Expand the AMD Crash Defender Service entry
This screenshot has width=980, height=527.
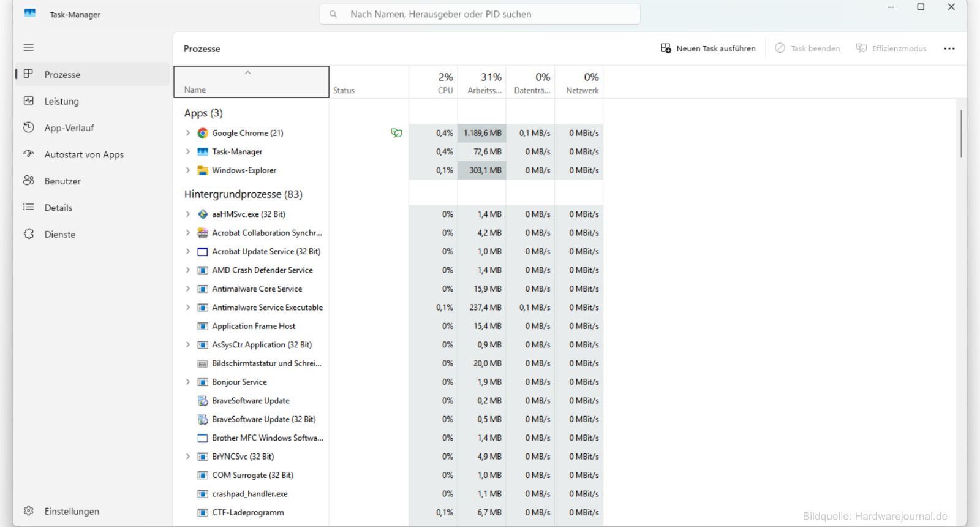pyautogui.click(x=188, y=270)
